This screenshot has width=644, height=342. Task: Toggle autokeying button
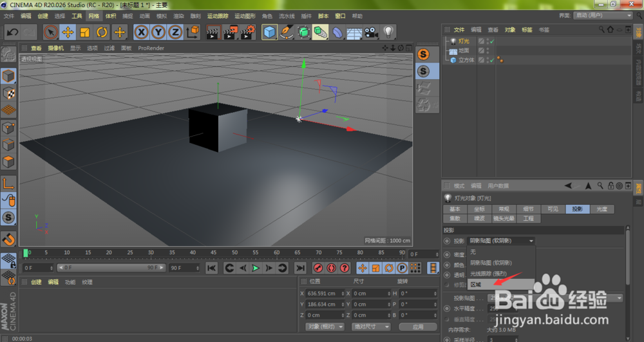tap(332, 268)
